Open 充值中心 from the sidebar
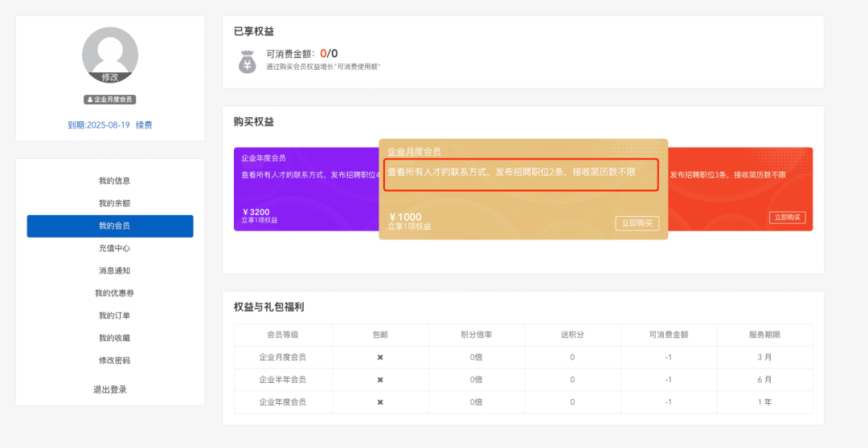The height and width of the screenshot is (448, 868). pyautogui.click(x=114, y=248)
